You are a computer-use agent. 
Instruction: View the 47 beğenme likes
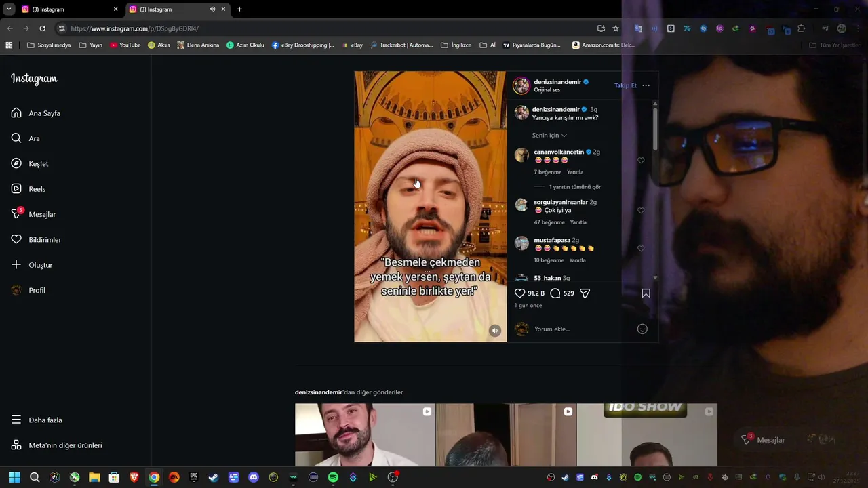click(550, 222)
